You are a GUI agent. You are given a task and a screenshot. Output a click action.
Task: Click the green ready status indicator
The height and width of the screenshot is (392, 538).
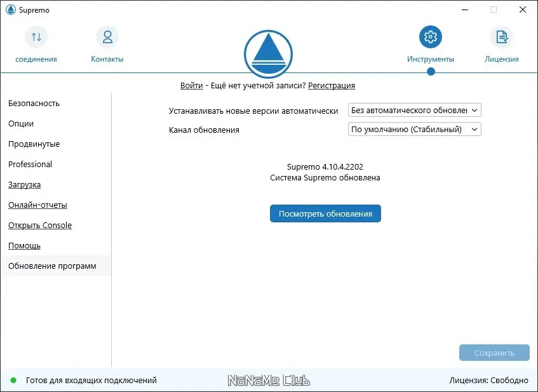pos(13,380)
